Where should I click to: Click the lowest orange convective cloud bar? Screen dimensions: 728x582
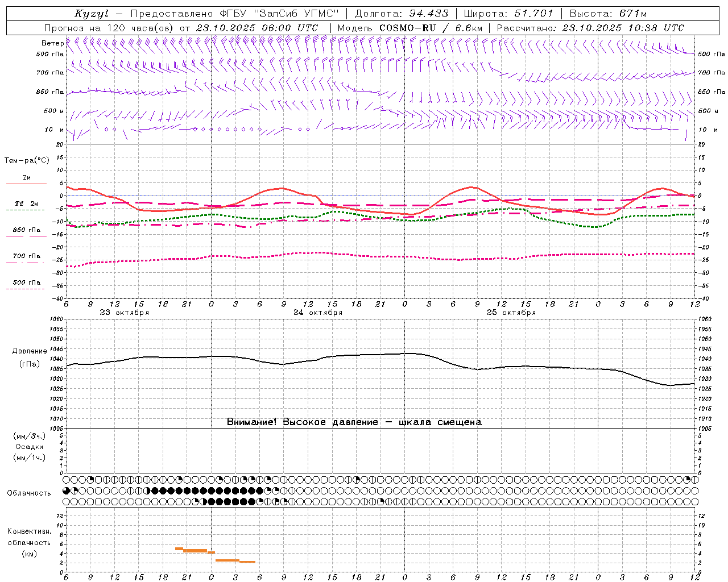[x=247, y=562]
